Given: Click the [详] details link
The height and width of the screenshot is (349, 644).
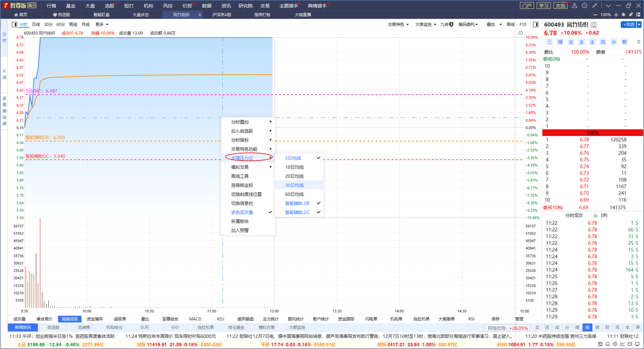Looking at the screenshot, I should coord(604,215).
